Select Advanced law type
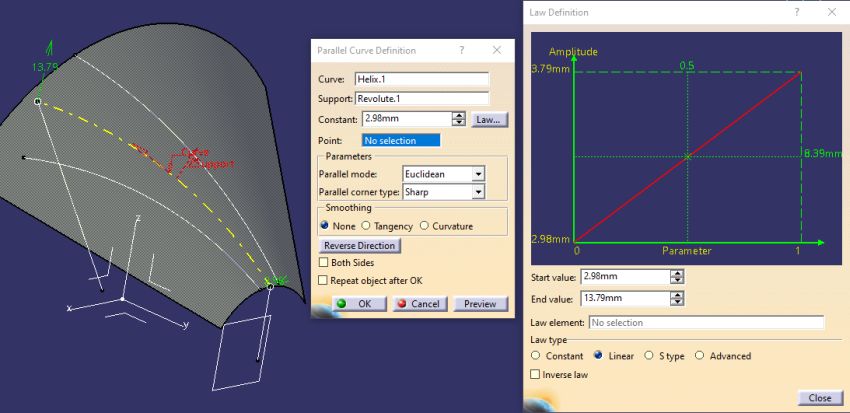 click(x=699, y=355)
